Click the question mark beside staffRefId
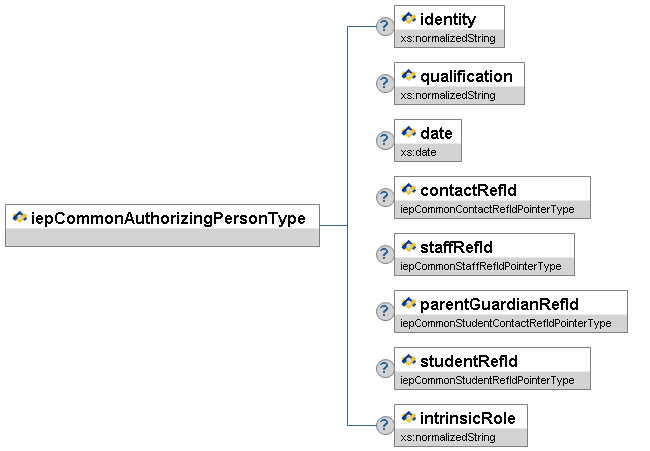 [384, 254]
